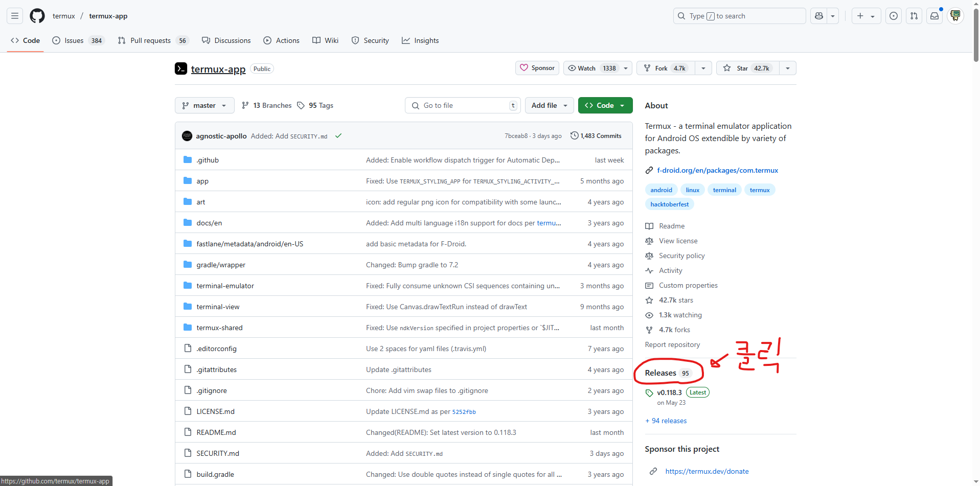The height and width of the screenshot is (486, 980).
Task: Open the master branch dropdown
Action: (x=204, y=105)
